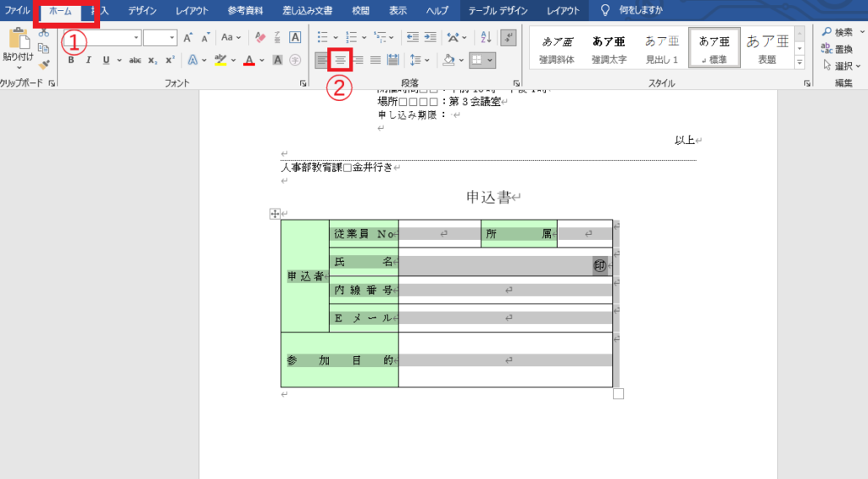The height and width of the screenshot is (479, 868).
Task: Toggle subscript formatting
Action: click(153, 60)
